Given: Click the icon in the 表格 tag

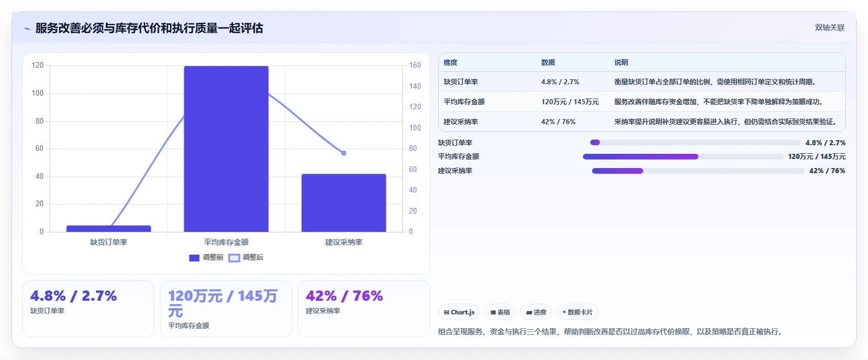Looking at the screenshot, I should [493, 312].
